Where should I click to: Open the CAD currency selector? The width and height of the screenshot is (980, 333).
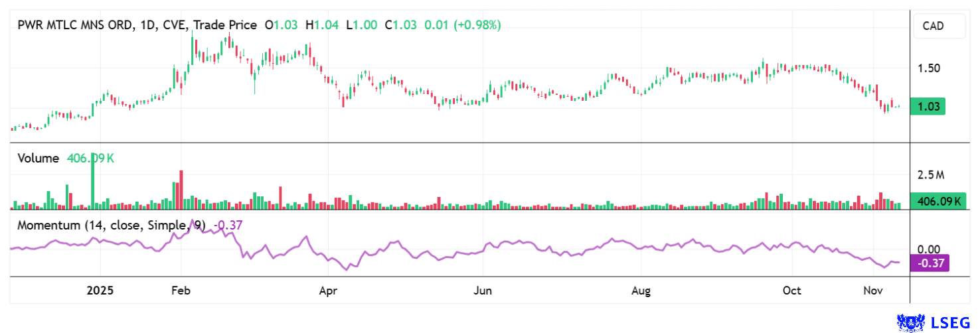click(933, 27)
